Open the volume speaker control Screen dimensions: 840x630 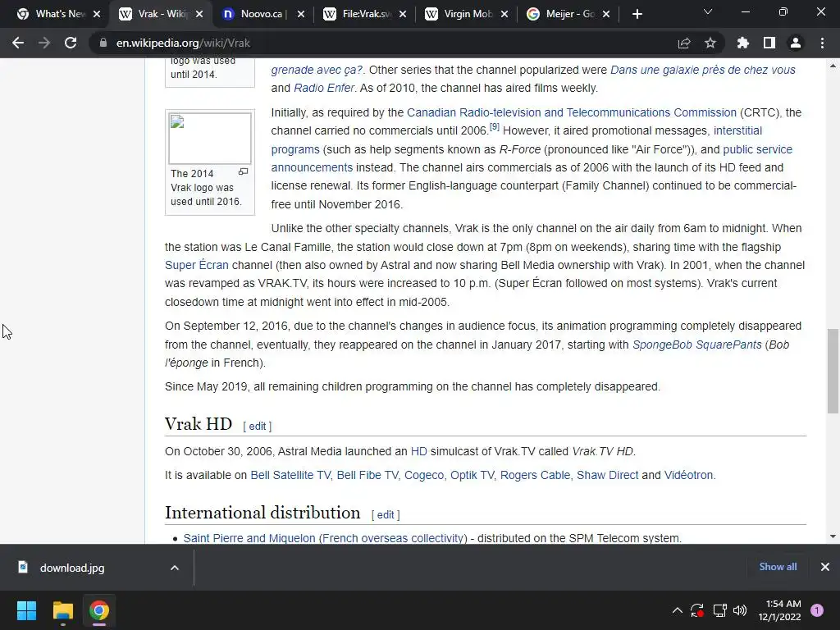[x=740, y=610]
